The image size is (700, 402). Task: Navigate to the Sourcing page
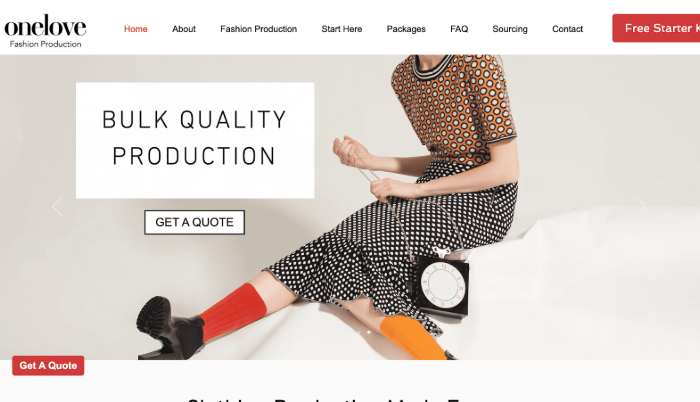pos(510,29)
